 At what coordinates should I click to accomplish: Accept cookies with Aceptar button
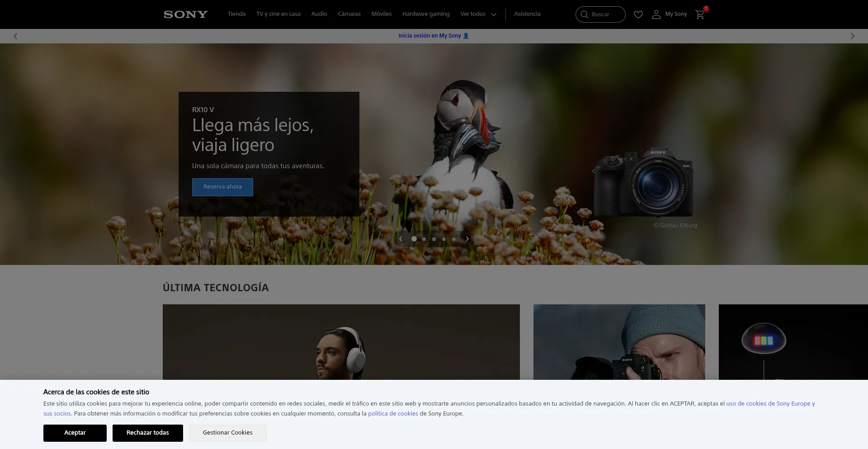coord(75,433)
